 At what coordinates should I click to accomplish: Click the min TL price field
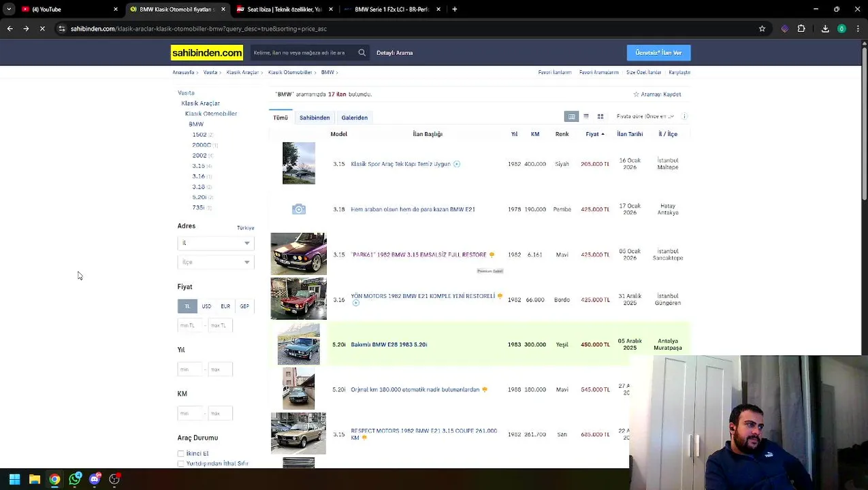190,325
